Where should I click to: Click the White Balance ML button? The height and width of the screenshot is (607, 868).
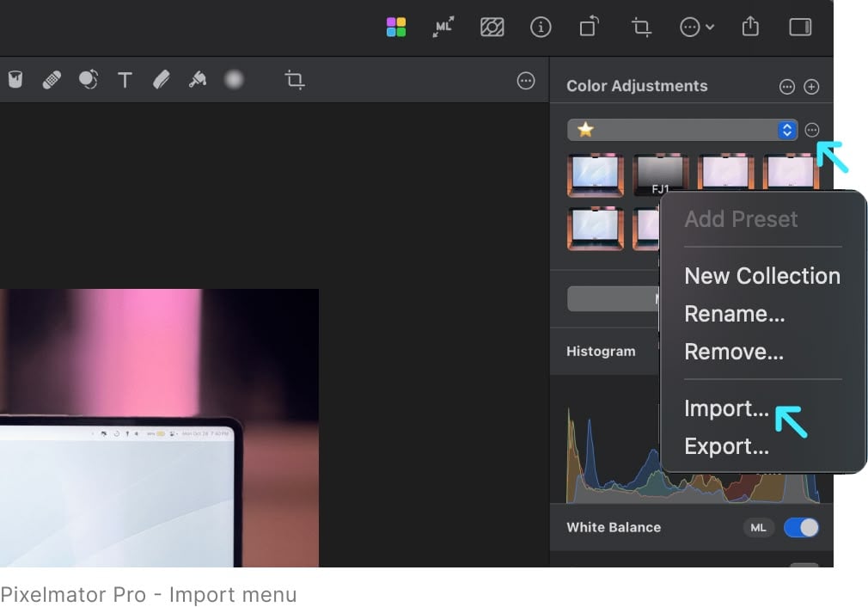click(758, 528)
